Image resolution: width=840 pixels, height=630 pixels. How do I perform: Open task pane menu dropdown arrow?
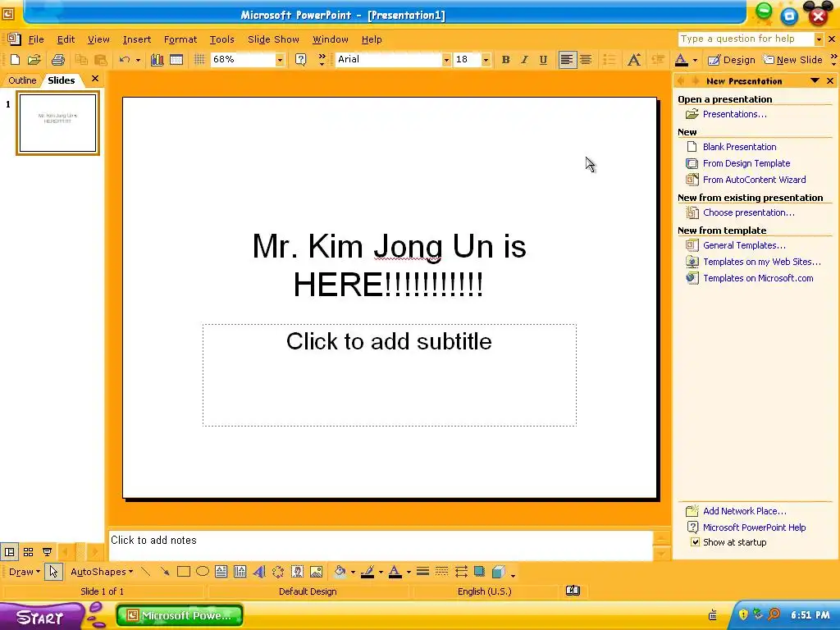(x=815, y=81)
